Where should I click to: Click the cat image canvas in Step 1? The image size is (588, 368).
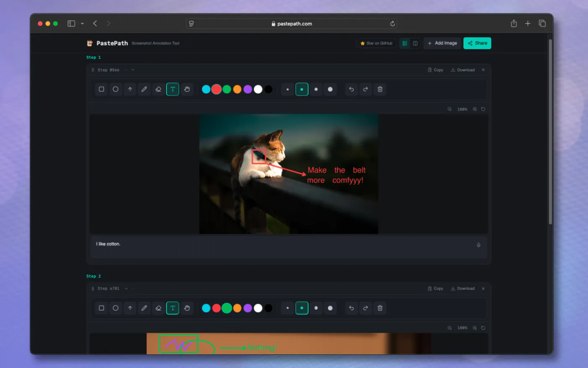[x=289, y=174]
